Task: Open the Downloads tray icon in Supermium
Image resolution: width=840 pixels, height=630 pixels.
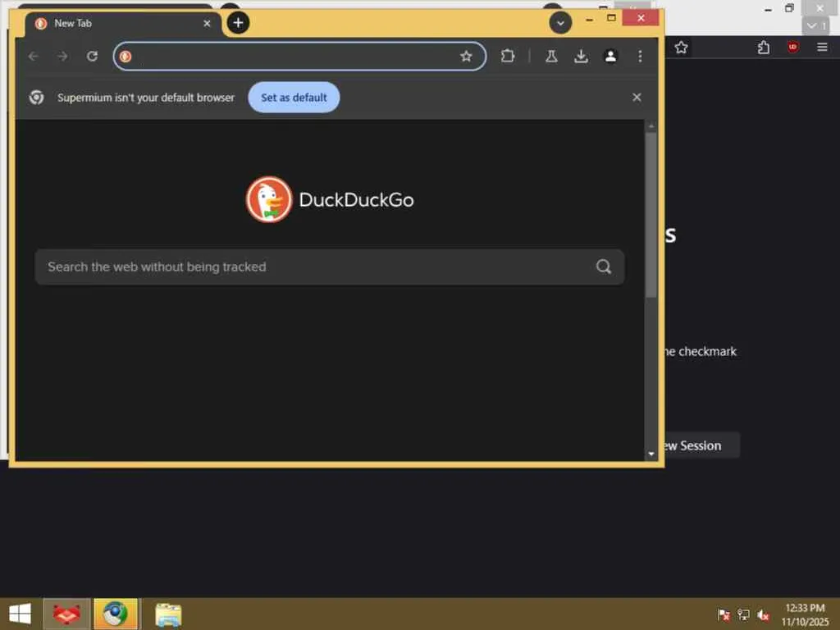Action: tap(581, 57)
